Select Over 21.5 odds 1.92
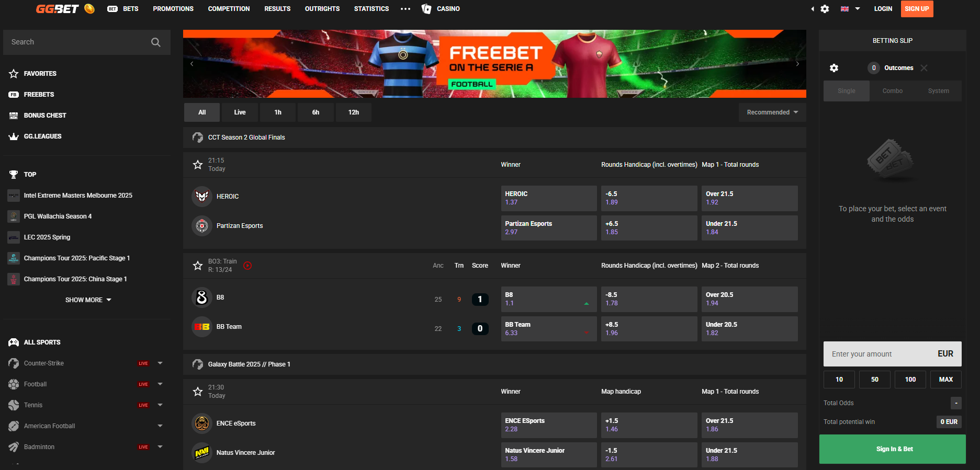This screenshot has width=980, height=470. (x=750, y=198)
